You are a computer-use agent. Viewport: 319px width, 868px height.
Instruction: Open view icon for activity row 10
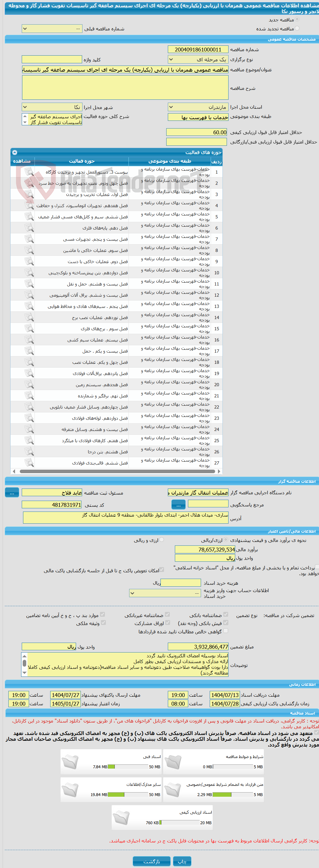29,273
